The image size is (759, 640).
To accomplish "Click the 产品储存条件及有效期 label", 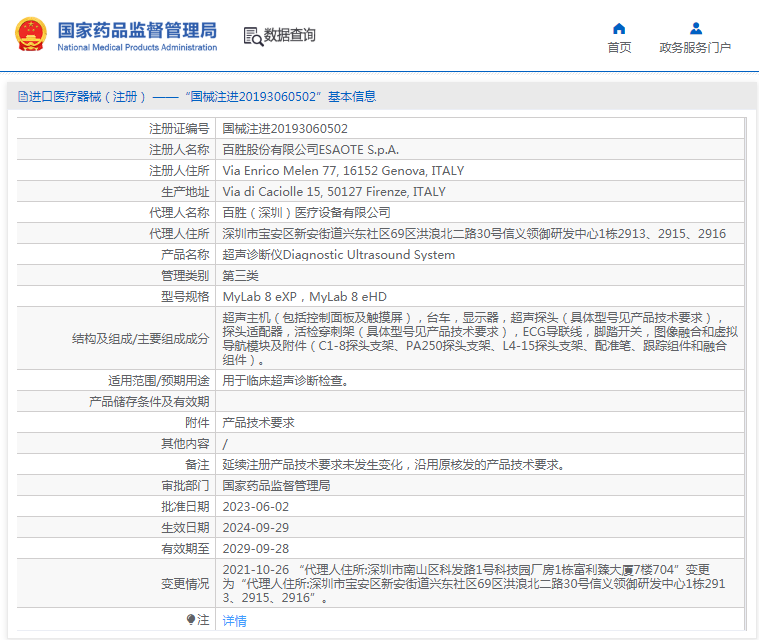I will (149, 401).
